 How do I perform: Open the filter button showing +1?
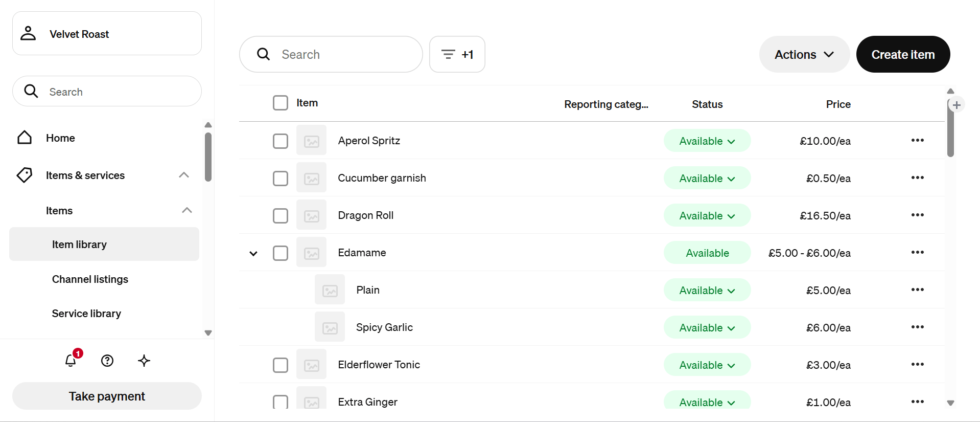[457, 54]
